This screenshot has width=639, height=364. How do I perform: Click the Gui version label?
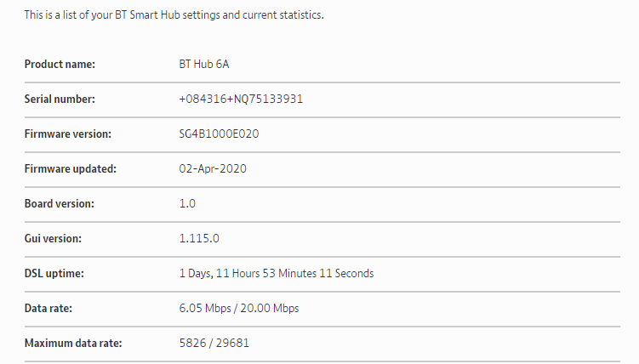tap(53, 238)
